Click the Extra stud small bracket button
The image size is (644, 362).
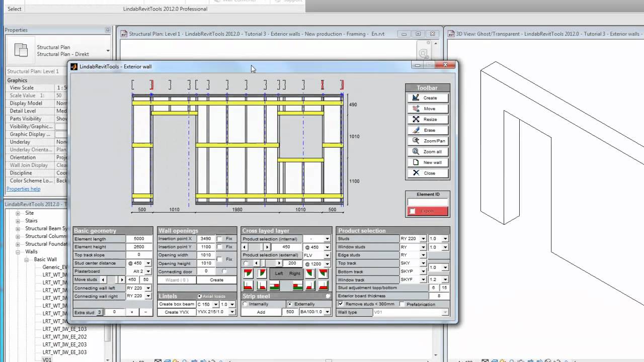pyautogui.click(x=100, y=312)
